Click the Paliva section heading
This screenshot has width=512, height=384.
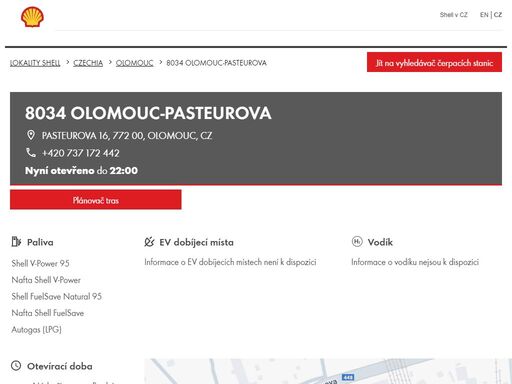point(40,242)
